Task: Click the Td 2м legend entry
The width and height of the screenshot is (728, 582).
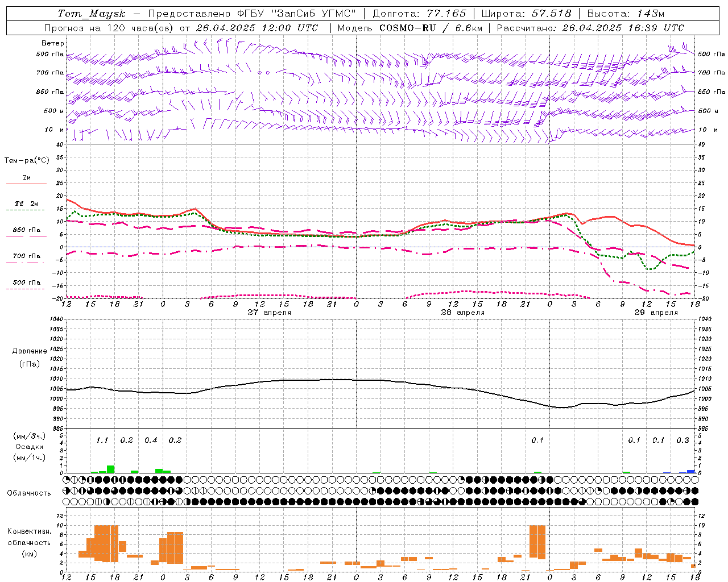Action: tap(27, 203)
